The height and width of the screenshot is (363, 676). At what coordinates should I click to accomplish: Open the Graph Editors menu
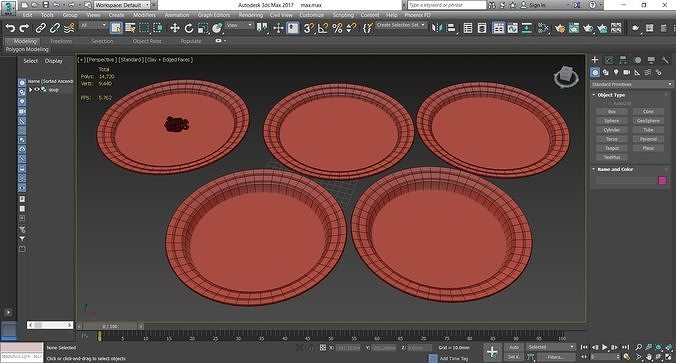pyautogui.click(x=214, y=15)
